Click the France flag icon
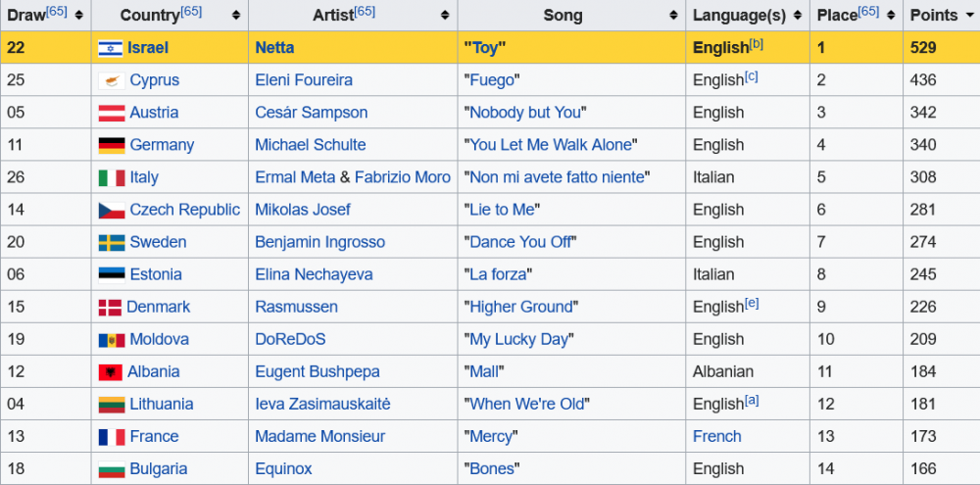The height and width of the screenshot is (485, 980). pyautogui.click(x=110, y=437)
